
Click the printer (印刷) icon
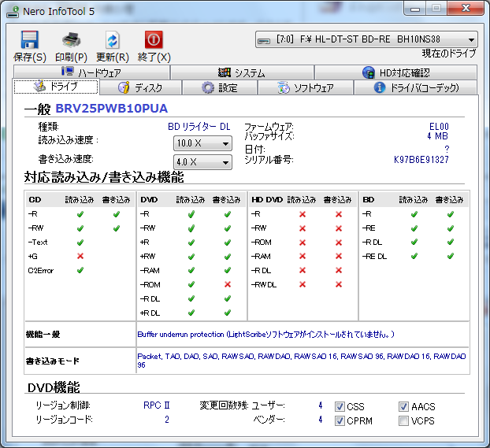point(71,40)
